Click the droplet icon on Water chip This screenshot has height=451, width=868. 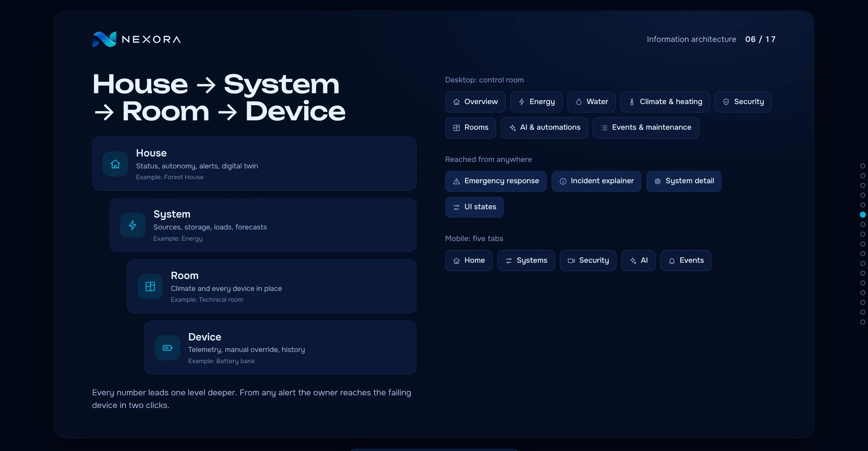click(579, 102)
